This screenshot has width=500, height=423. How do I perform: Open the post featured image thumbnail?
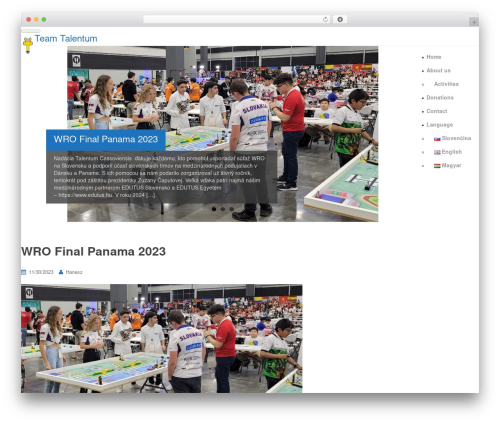[162, 338]
